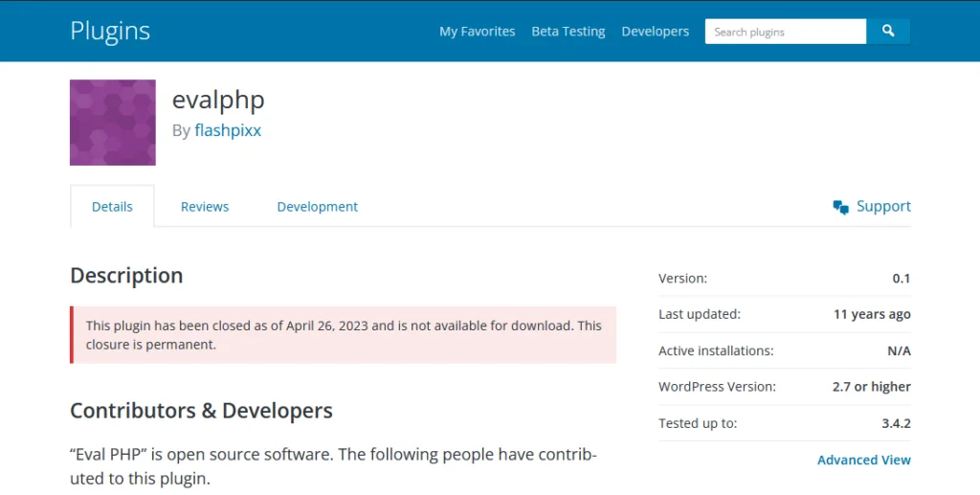Click the 'WordPress Version:' label

click(x=717, y=387)
